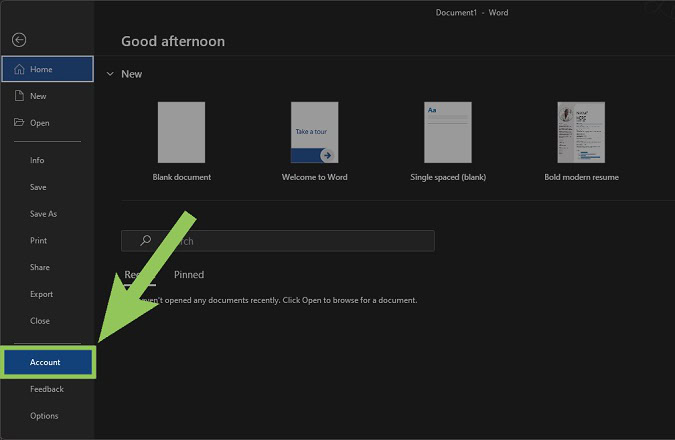
Task: Open the Print page
Action: (x=38, y=241)
